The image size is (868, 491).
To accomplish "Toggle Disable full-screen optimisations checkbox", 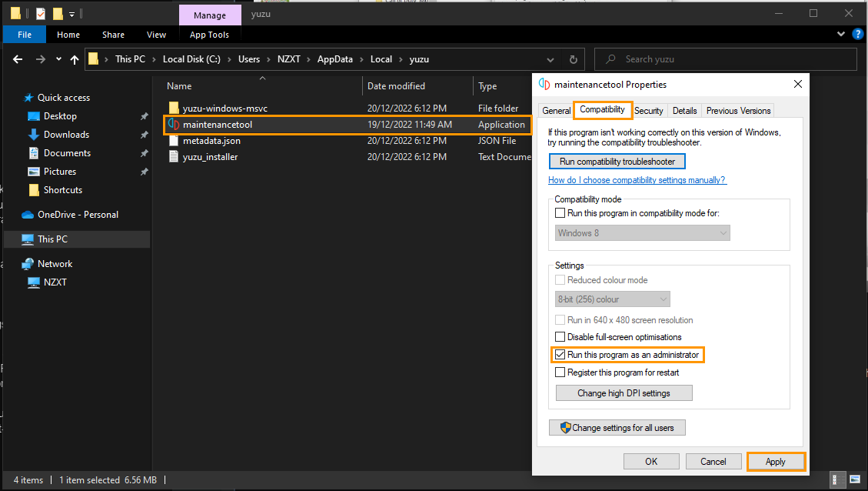I will pos(560,337).
